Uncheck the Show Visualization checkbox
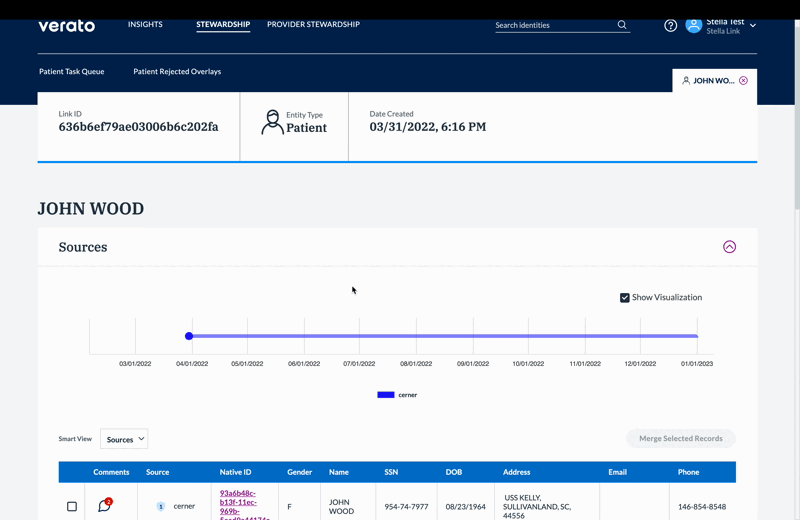This screenshot has height=520, width=800. [625, 298]
